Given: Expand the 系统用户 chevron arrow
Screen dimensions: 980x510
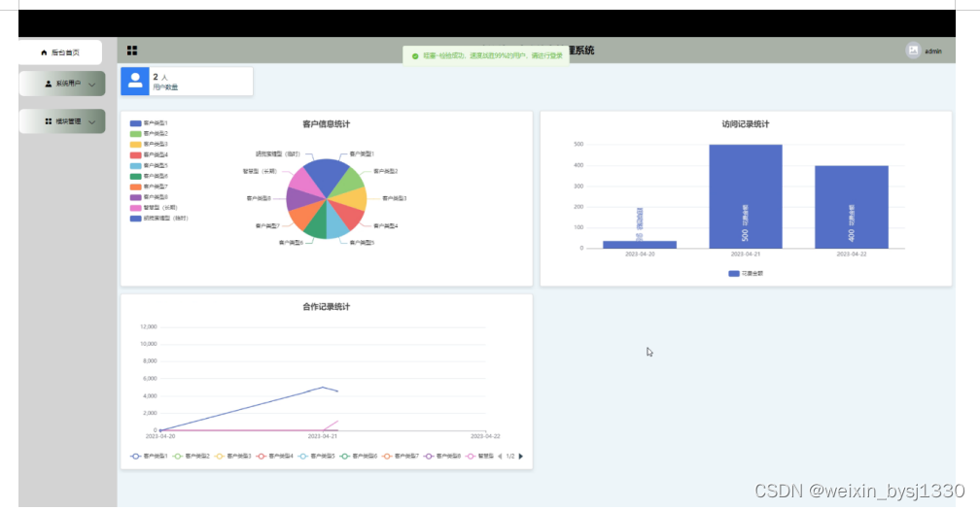Looking at the screenshot, I should [92, 85].
